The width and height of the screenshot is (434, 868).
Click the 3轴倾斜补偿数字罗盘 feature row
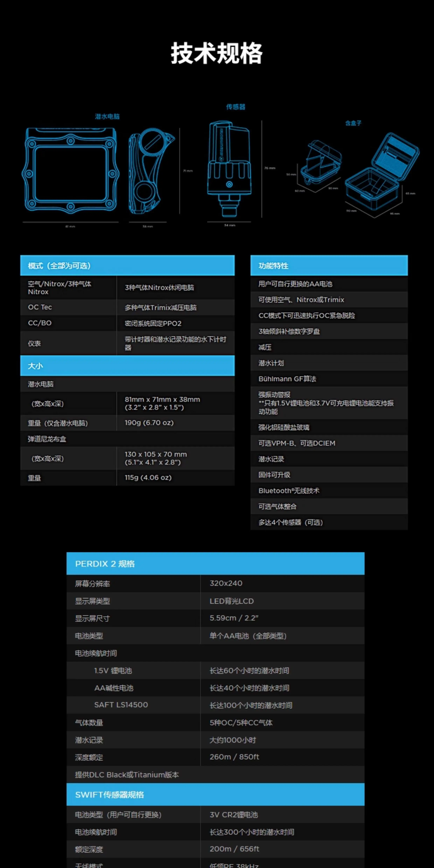329,331
